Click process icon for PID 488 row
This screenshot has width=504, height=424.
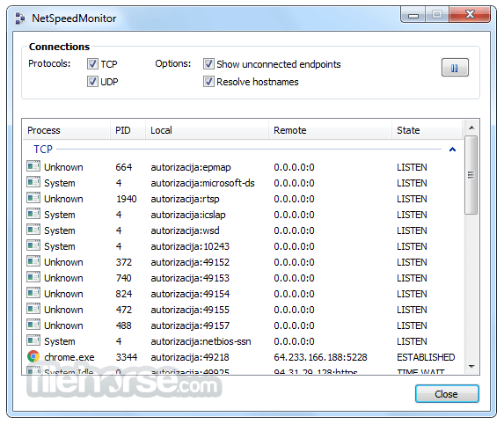click(33, 325)
